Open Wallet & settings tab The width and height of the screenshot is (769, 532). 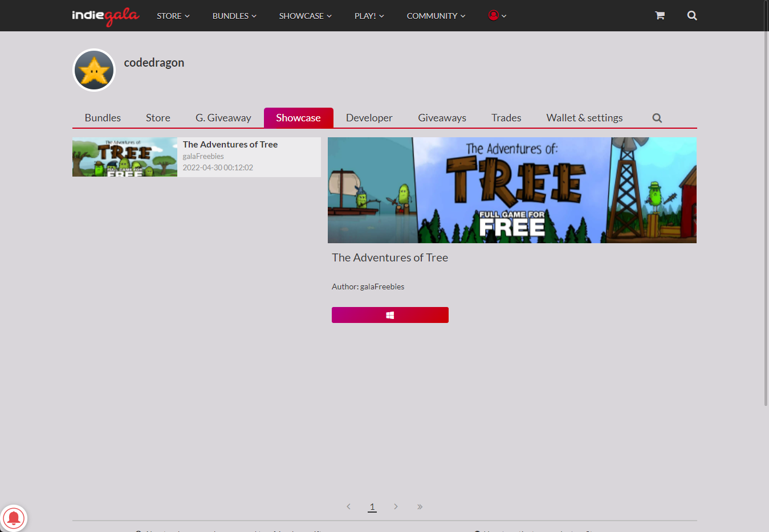pos(584,118)
